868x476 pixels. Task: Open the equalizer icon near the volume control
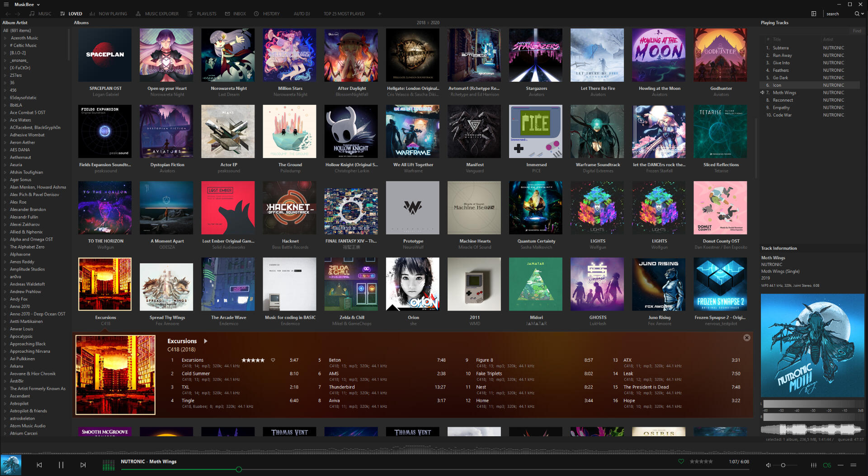[x=814, y=465]
